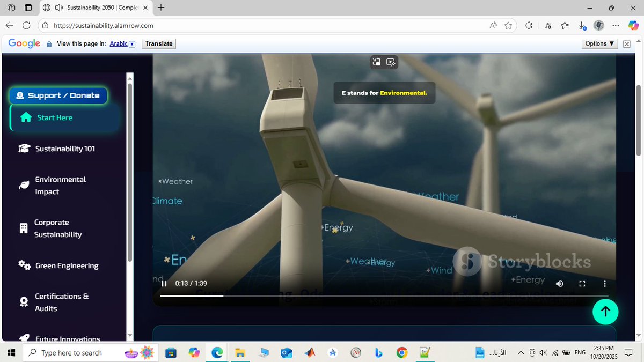Open Copilot in Edge sidebar

633,25
